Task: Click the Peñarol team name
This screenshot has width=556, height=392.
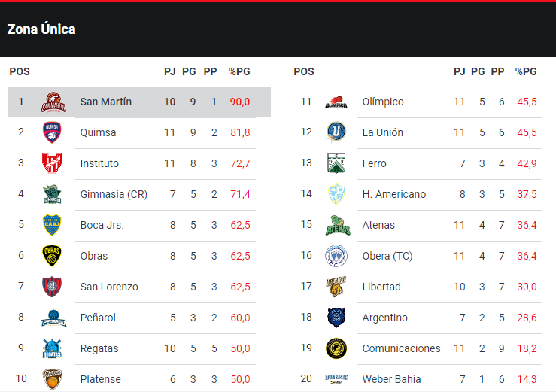Action: (98, 318)
